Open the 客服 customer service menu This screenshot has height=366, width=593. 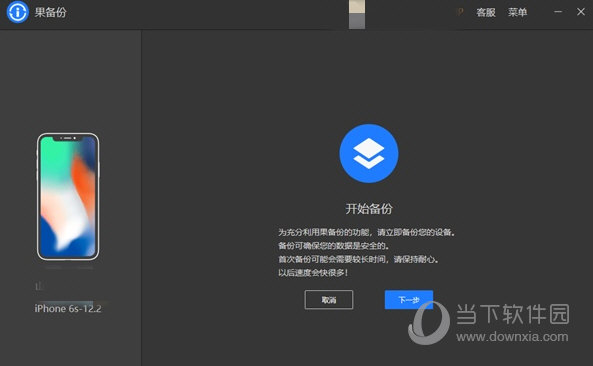click(486, 12)
